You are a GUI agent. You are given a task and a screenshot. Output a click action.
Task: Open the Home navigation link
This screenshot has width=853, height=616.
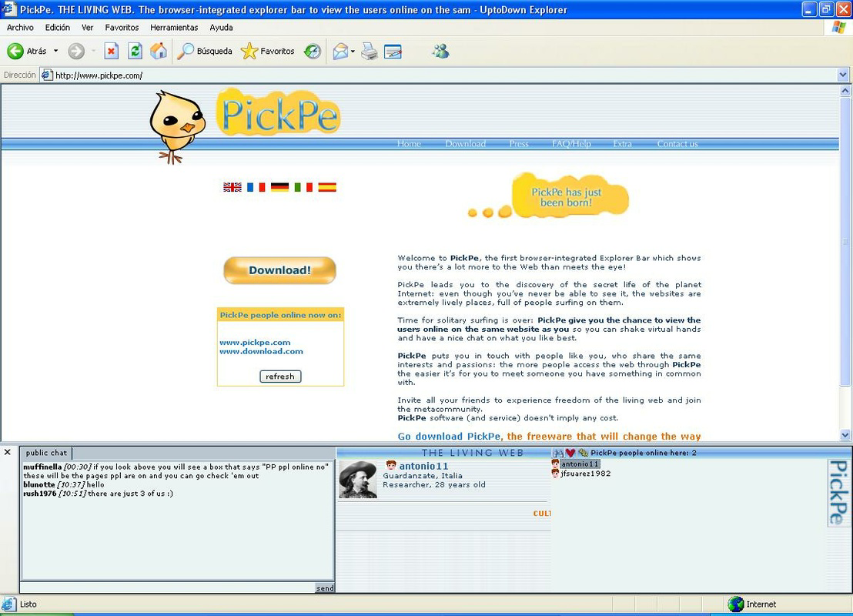point(409,144)
